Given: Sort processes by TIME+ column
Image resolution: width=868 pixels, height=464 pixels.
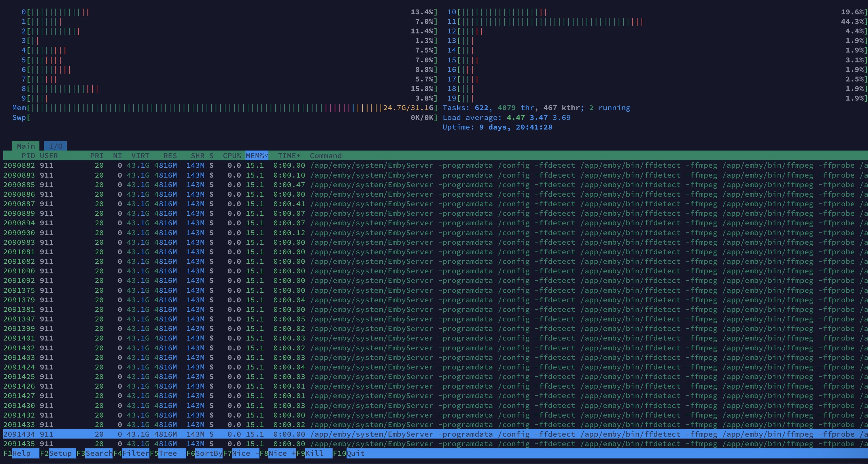Looking at the screenshot, I should (x=289, y=156).
